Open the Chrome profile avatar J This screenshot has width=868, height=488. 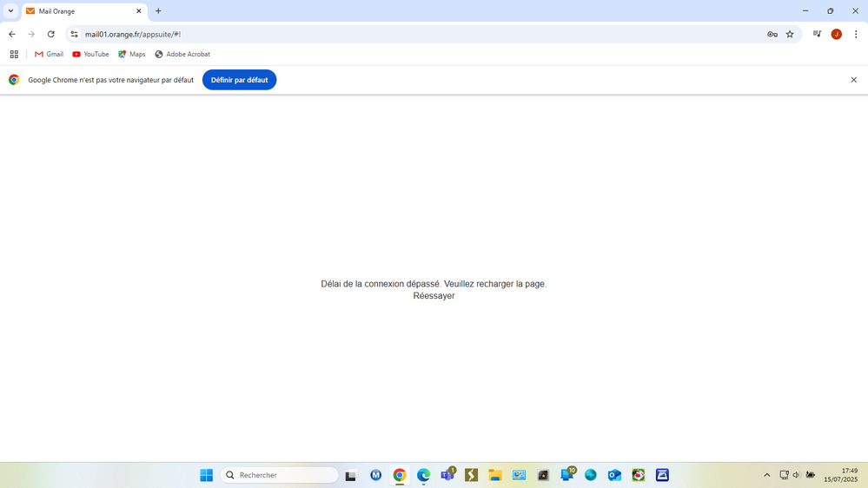(x=837, y=35)
